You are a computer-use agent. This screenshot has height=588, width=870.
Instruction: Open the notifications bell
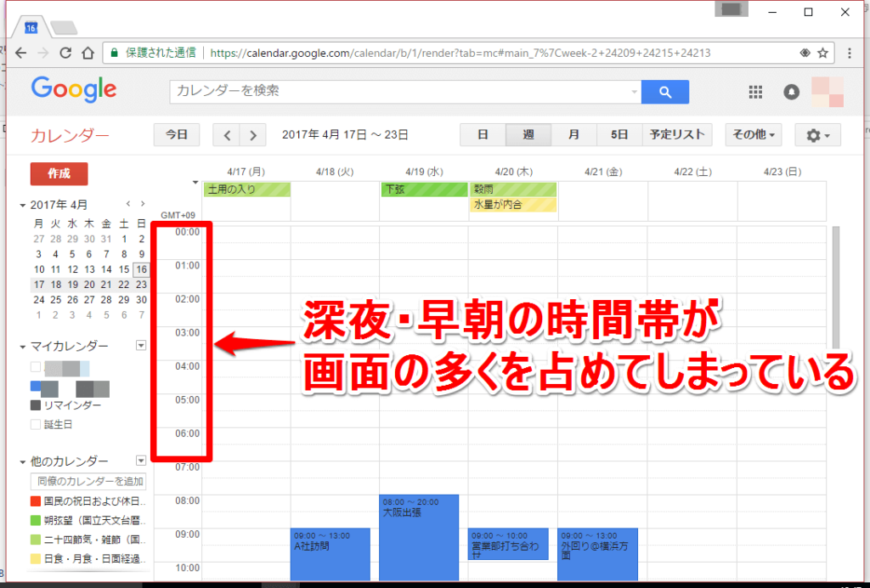click(x=791, y=92)
